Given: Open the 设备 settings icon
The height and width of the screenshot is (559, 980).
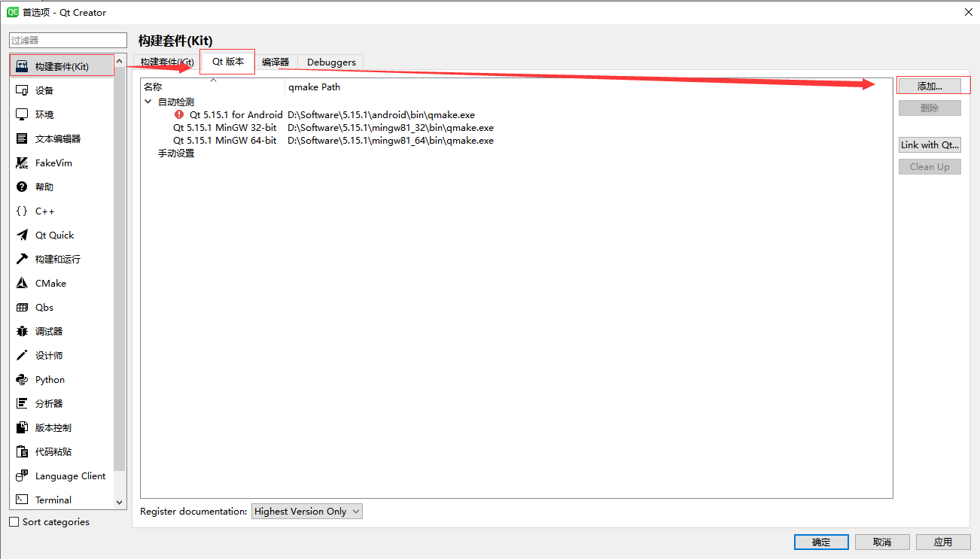Looking at the screenshot, I should (x=22, y=90).
